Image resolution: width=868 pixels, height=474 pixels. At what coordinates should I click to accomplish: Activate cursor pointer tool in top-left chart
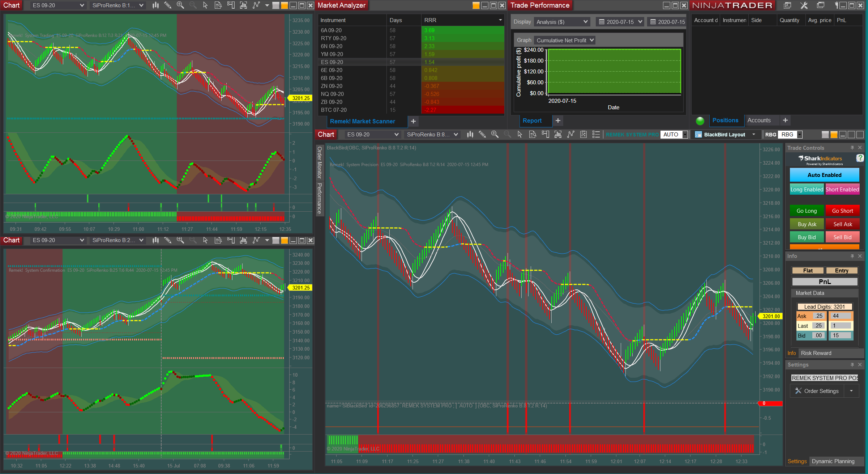click(x=205, y=5)
